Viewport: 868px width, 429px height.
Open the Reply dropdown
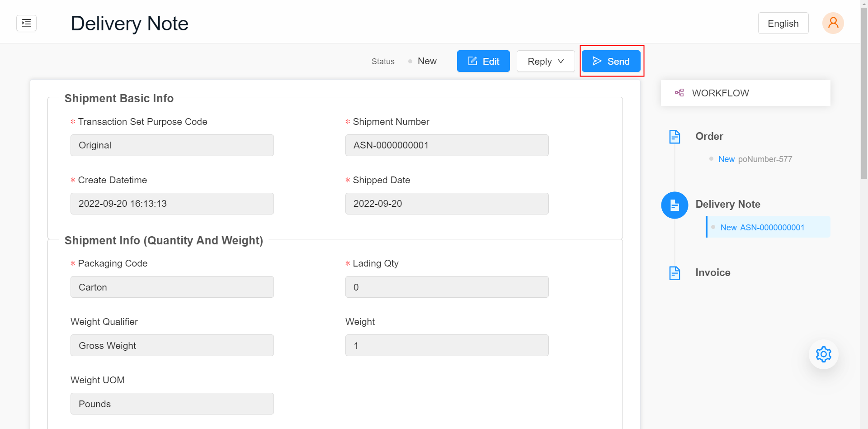(x=546, y=61)
